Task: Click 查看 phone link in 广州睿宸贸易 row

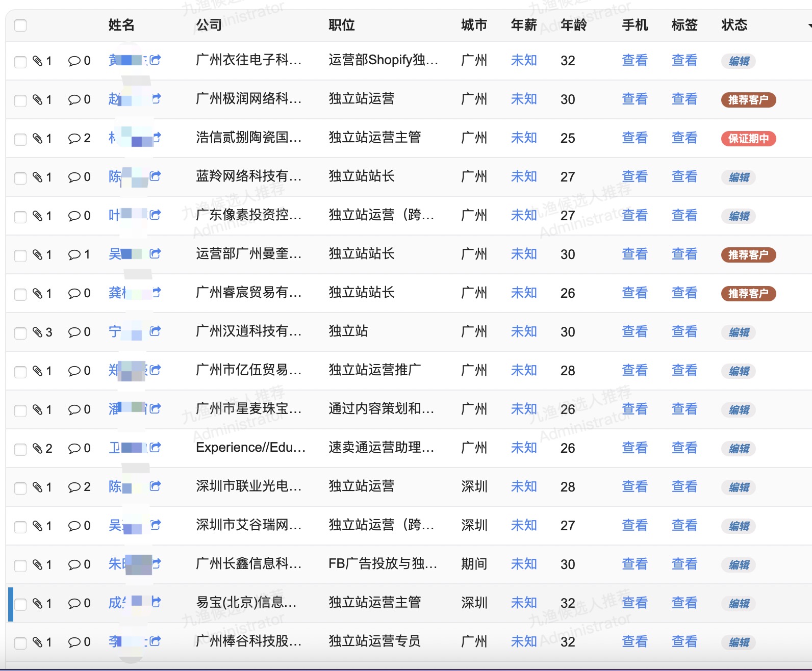Action: [635, 293]
